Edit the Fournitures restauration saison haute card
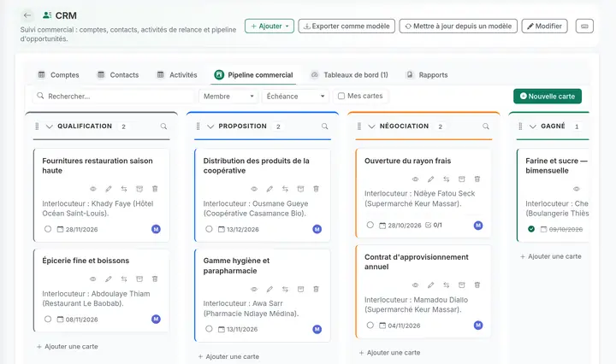616x364 pixels. click(x=109, y=189)
